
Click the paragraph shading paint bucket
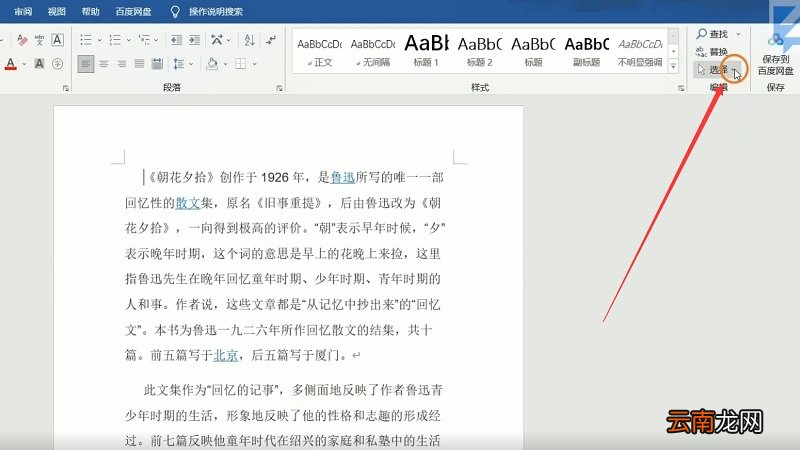click(212, 64)
